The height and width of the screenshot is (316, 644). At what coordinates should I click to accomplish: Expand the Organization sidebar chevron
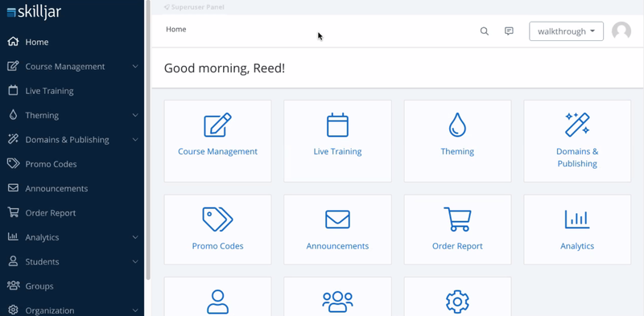coord(135,310)
